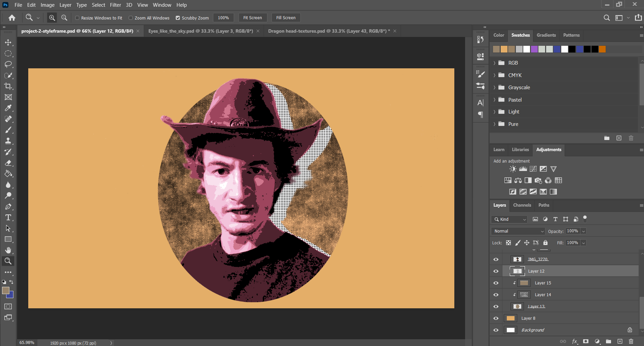Select the Move tool

[8, 42]
